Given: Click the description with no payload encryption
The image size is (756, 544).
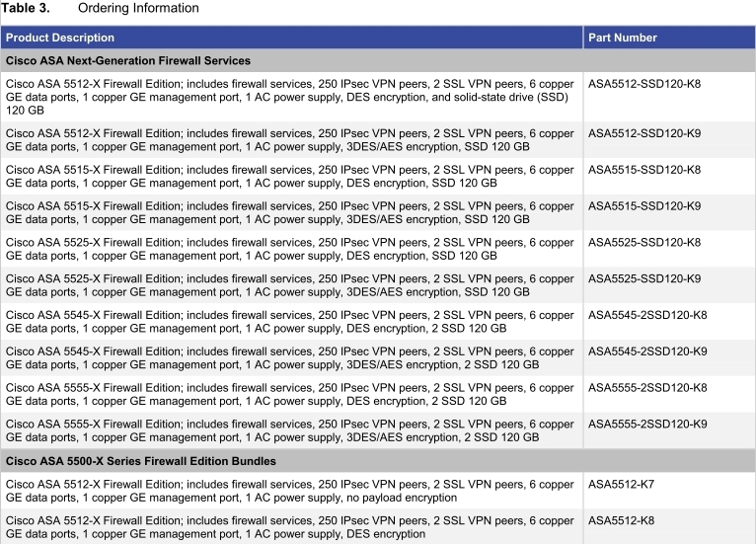Looking at the screenshot, I should 289,492.
